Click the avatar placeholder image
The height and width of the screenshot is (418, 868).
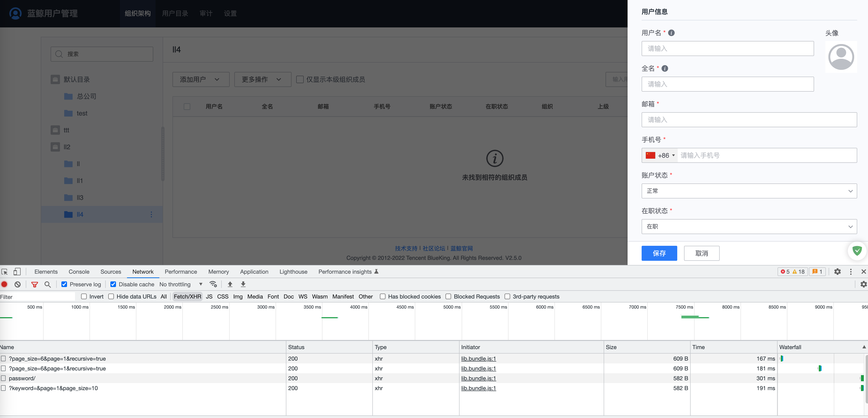click(x=841, y=57)
